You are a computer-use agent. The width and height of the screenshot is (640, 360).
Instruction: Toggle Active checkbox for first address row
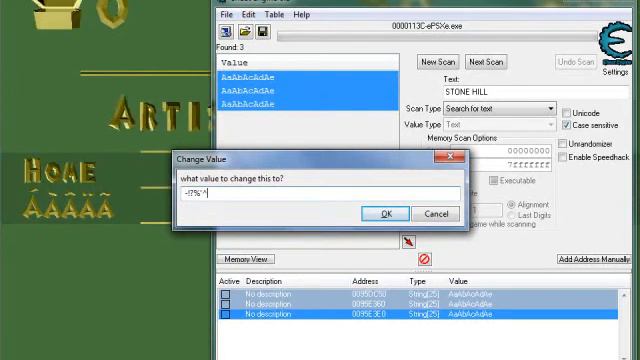click(225, 294)
